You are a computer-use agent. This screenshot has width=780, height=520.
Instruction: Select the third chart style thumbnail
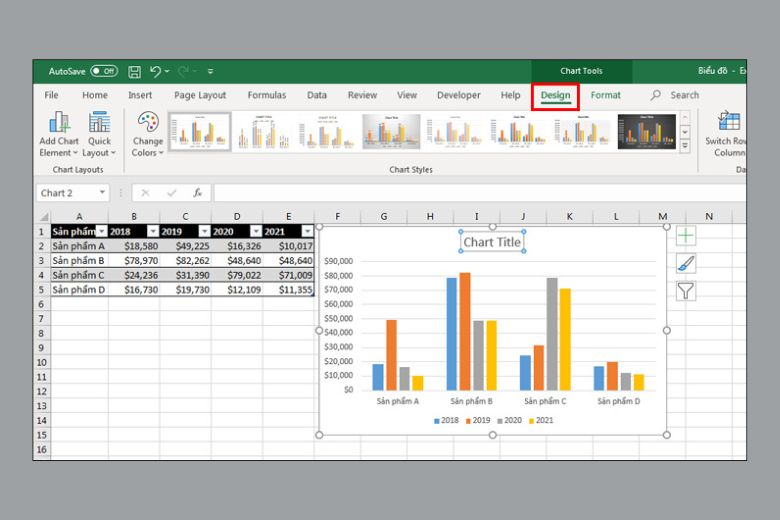click(327, 132)
